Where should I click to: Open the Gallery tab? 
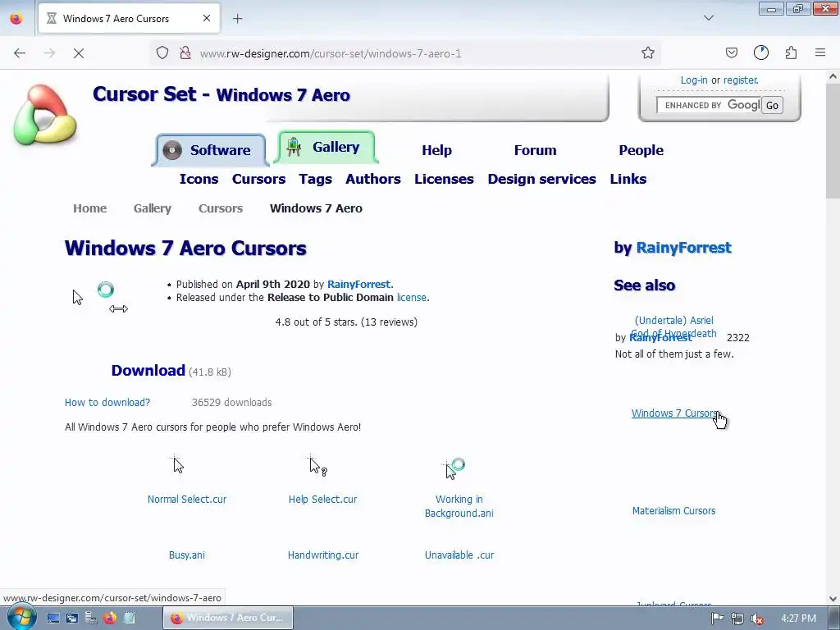pos(326,147)
